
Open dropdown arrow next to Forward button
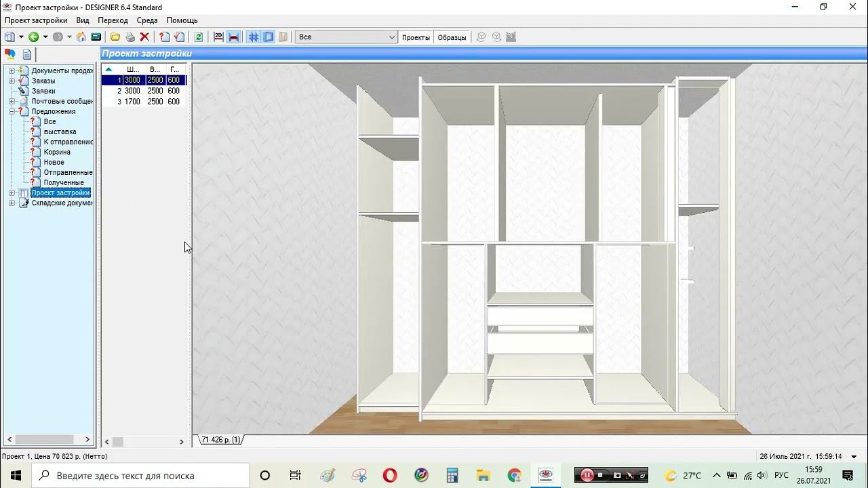[x=69, y=37]
